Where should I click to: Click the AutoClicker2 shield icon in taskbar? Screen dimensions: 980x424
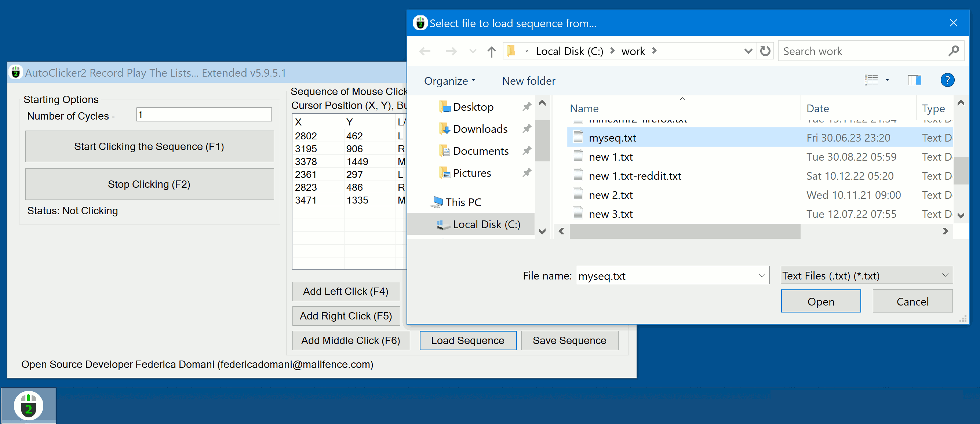coord(29,406)
